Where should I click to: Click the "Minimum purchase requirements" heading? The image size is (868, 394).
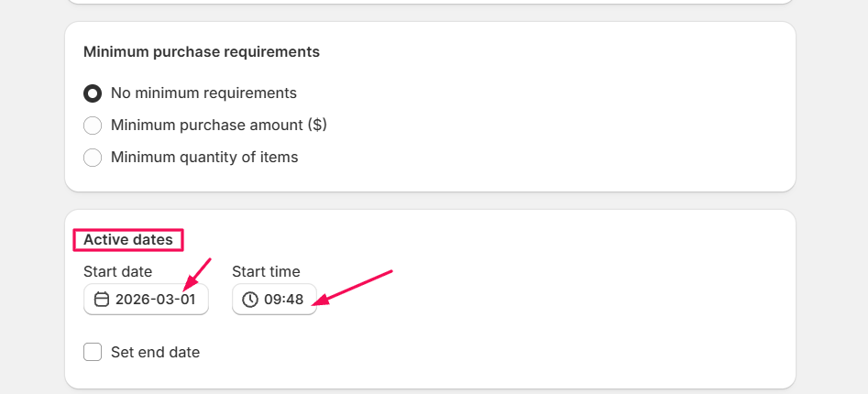tap(202, 52)
